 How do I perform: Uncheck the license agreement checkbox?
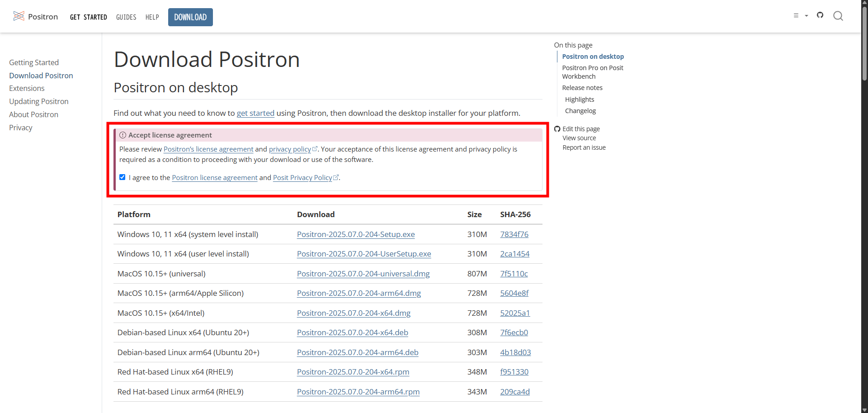123,177
